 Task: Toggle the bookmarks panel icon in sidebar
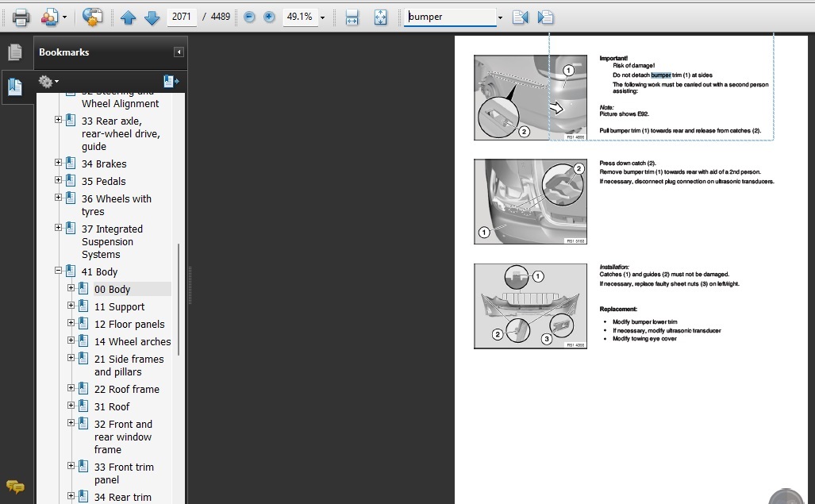point(15,87)
